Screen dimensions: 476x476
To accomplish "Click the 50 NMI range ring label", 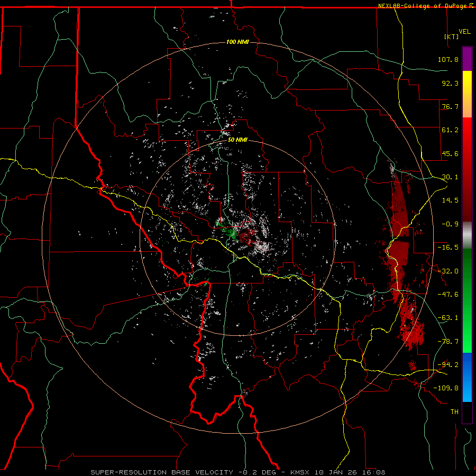I will tap(237, 140).
